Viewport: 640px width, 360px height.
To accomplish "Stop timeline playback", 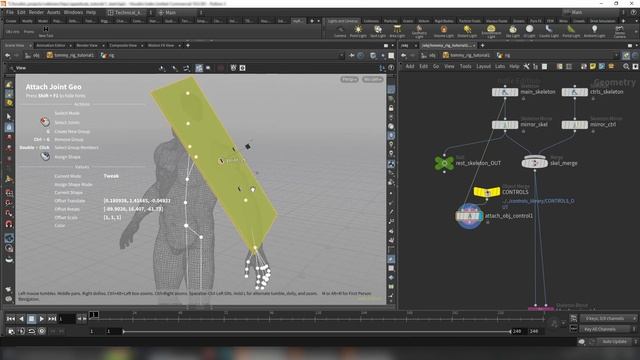I will 31,319.
